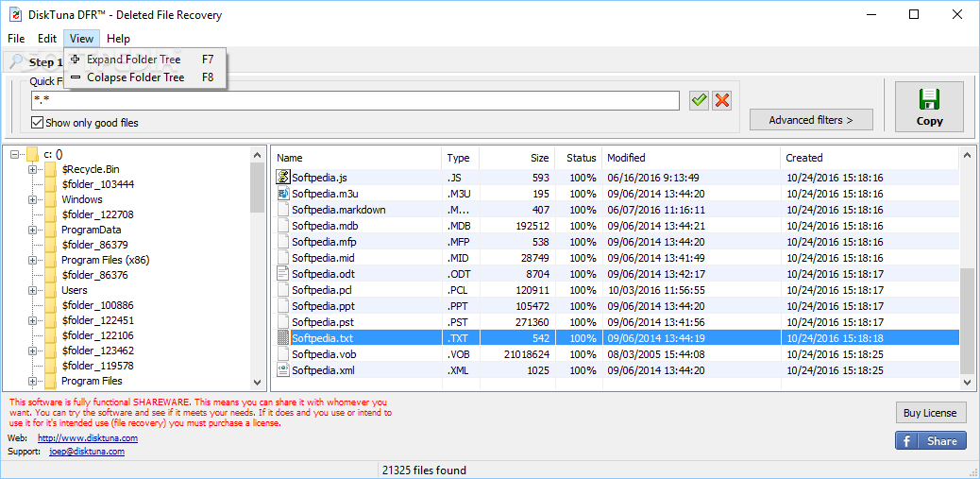Close the open View menu

click(x=82, y=38)
